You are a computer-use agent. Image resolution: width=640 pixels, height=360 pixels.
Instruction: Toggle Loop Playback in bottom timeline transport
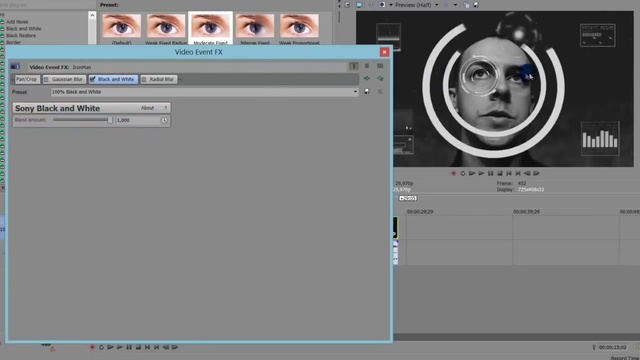point(101,347)
